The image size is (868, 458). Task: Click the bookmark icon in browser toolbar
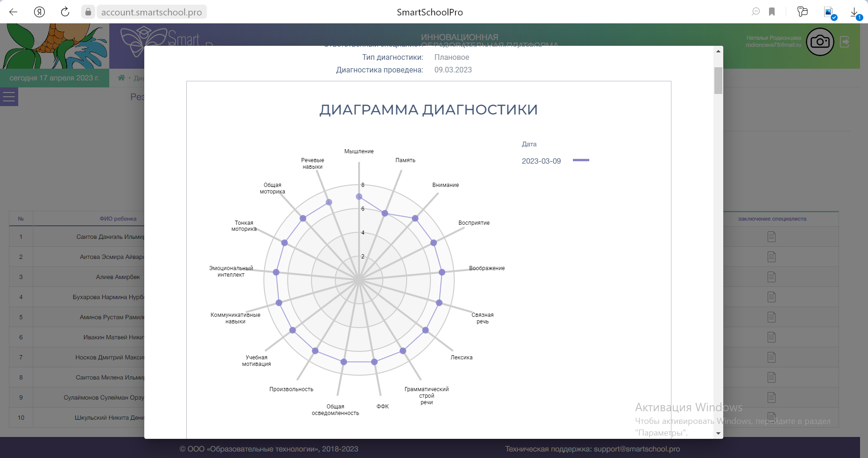point(772,12)
